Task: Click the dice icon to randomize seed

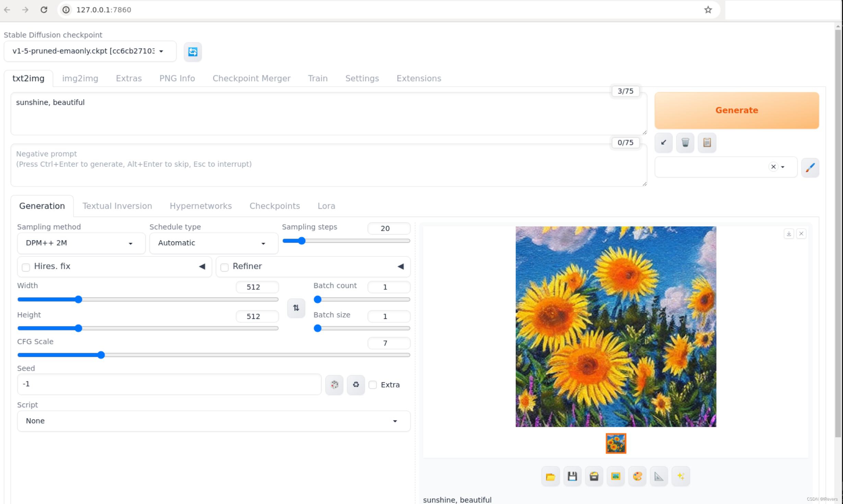Action: (x=334, y=385)
